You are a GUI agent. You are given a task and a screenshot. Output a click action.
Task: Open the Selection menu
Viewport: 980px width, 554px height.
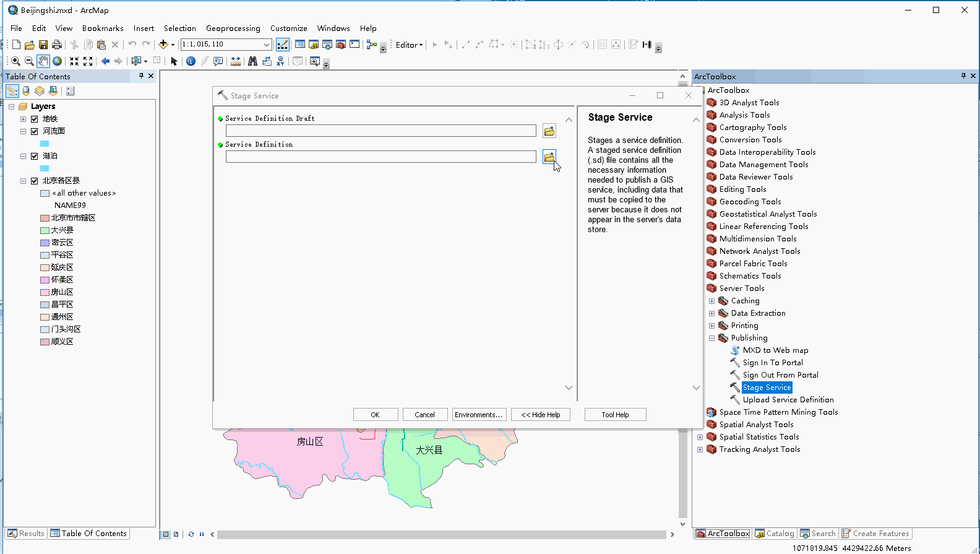point(180,28)
